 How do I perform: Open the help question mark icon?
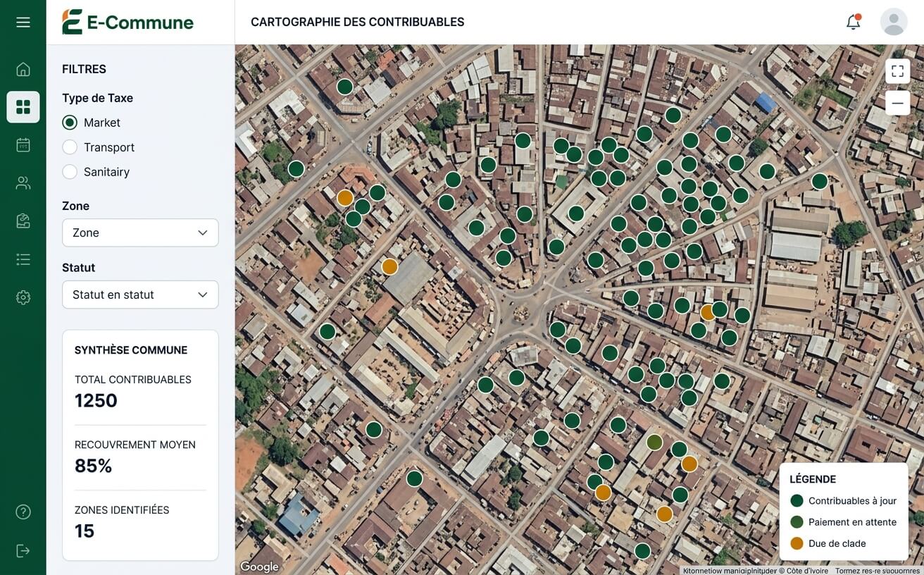click(x=23, y=512)
